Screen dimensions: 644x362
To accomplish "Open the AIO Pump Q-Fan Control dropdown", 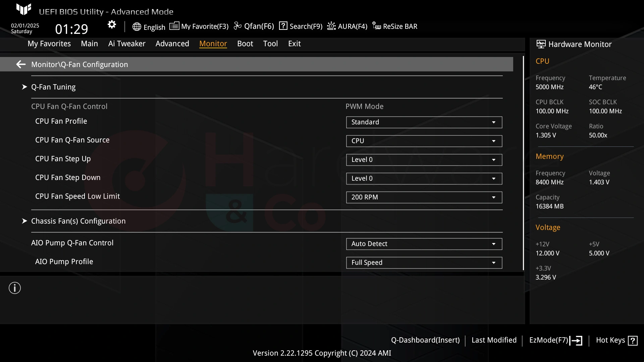I will coord(424,244).
